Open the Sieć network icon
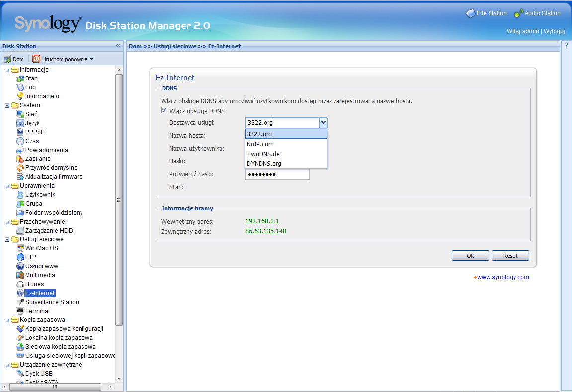 [20, 114]
